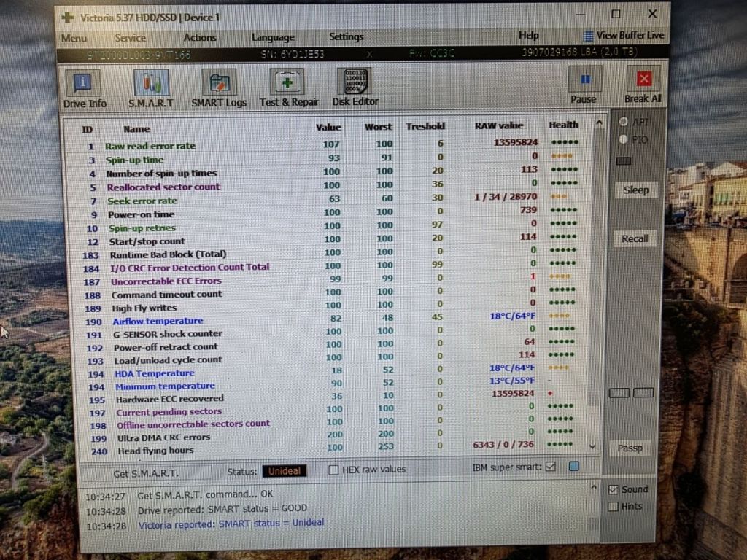The height and width of the screenshot is (560, 747).
Task: Select the Seek error rate row
Action: [330, 199]
